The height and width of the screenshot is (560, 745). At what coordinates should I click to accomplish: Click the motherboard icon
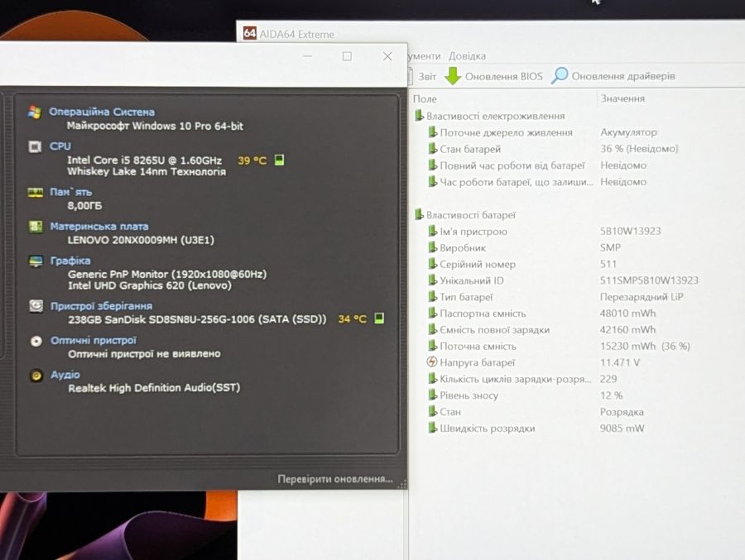pyautogui.click(x=36, y=227)
